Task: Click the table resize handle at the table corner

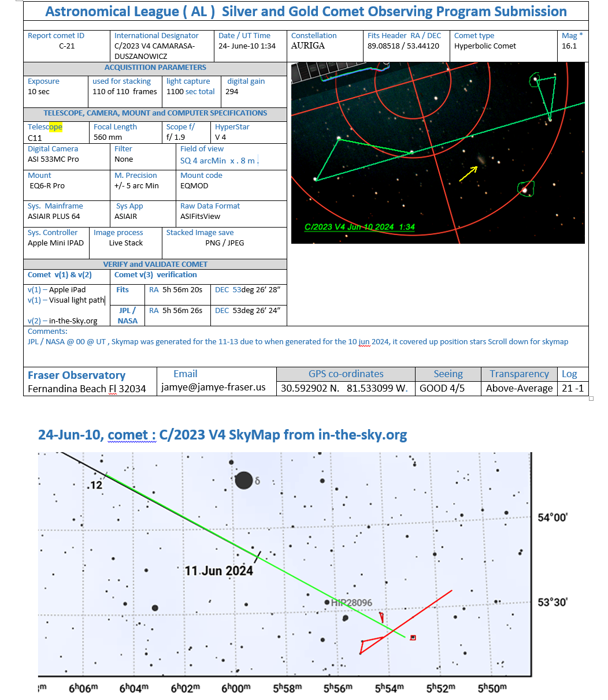Action: tap(591, 399)
